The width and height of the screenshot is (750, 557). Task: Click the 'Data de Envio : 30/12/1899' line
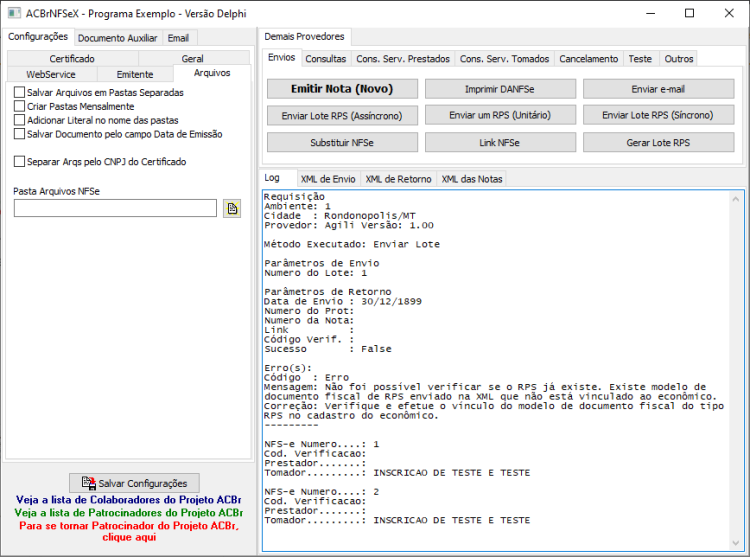click(x=343, y=302)
